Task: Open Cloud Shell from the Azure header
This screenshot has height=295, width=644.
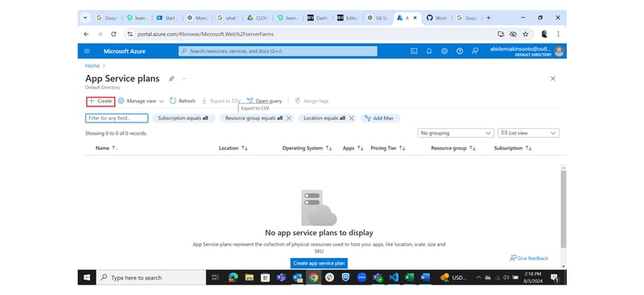Action: (x=414, y=51)
